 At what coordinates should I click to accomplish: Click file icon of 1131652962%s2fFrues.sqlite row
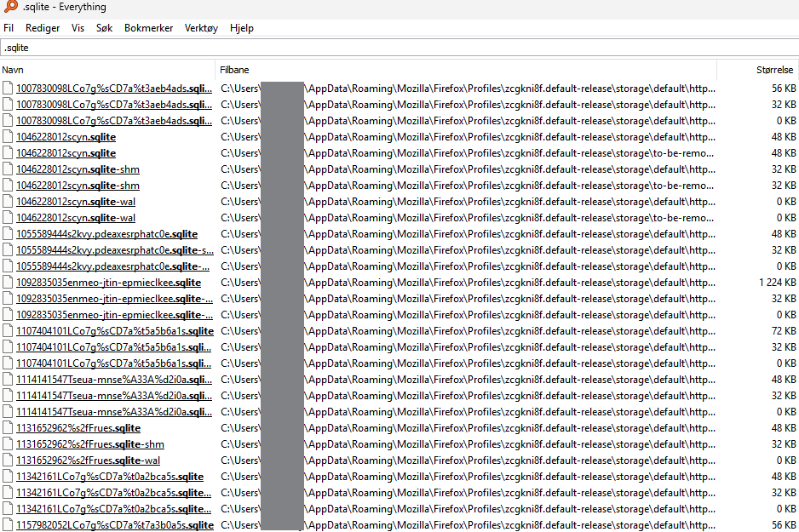(8, 428)
